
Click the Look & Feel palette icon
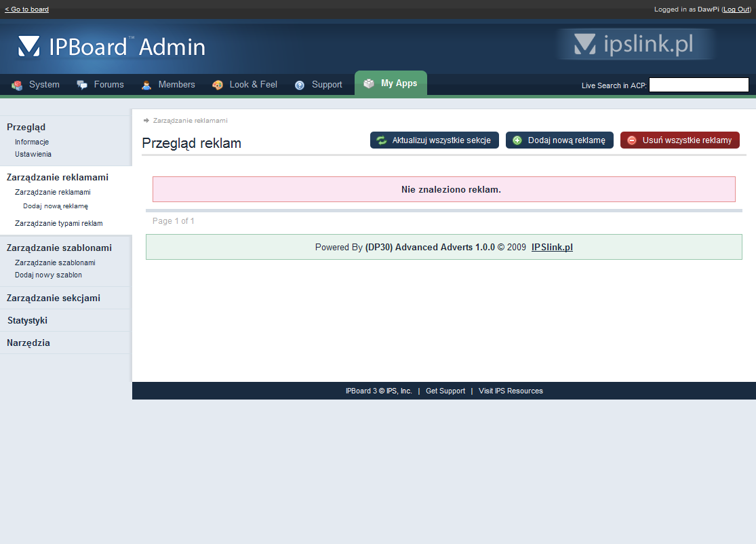click(x=218, y=85)
